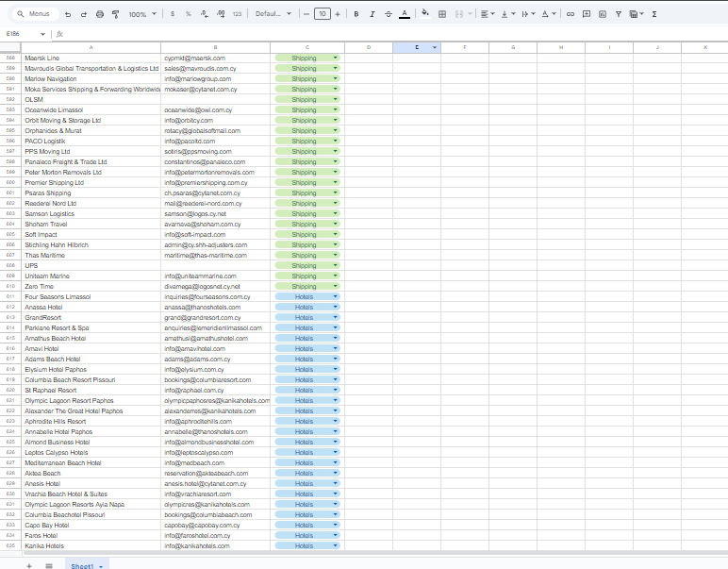Click the Print icon
The image size is (728, 569).
[x=100, y=14]
